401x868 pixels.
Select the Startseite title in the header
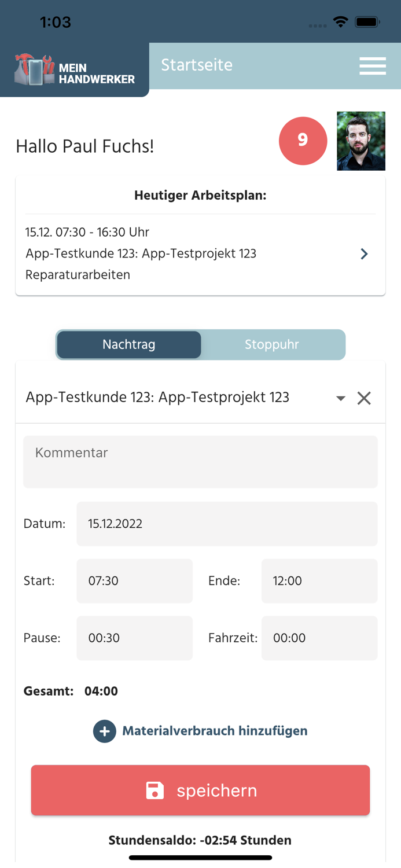(197, 65)
